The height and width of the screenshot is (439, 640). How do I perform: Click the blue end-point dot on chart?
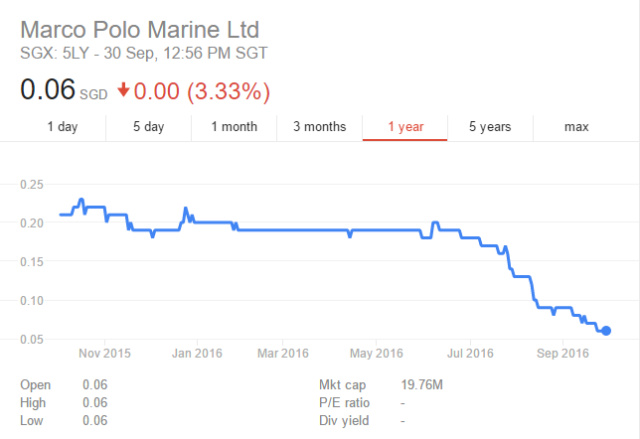click(606, 331)
